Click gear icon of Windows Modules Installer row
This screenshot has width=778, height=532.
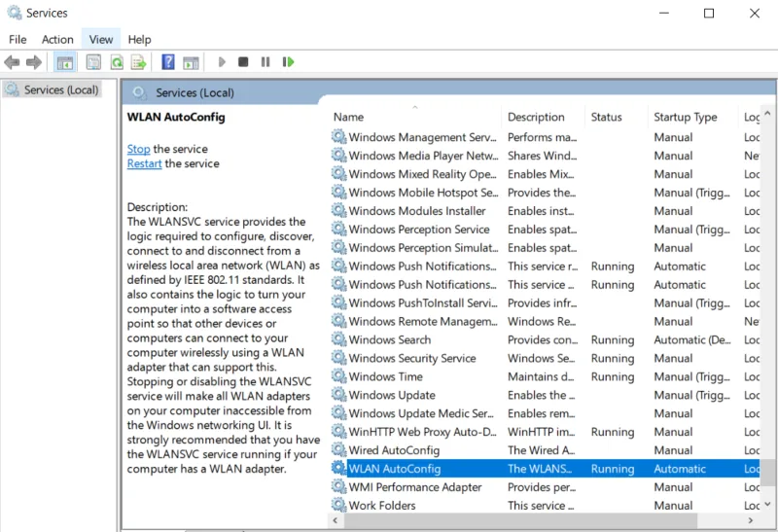338,210
